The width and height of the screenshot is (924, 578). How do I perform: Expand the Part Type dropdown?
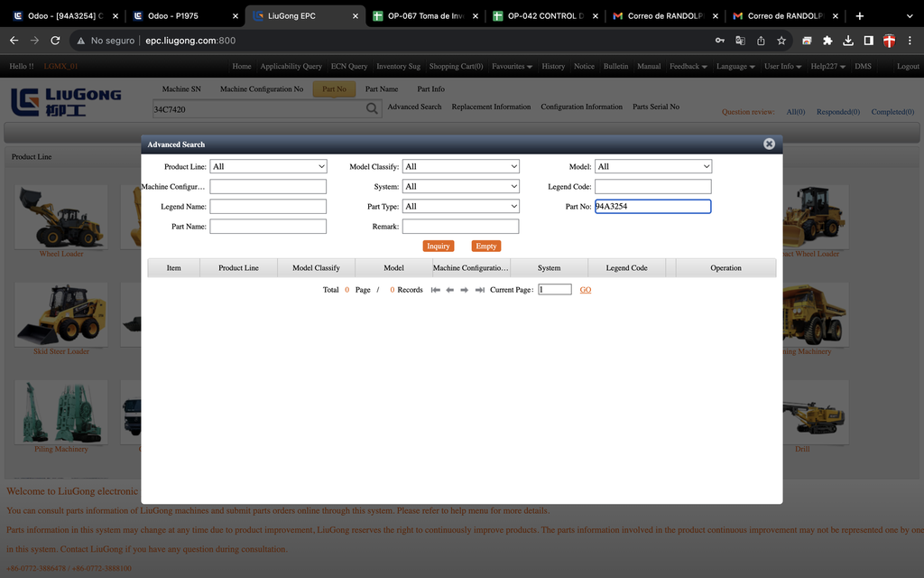tap(460, 206)
